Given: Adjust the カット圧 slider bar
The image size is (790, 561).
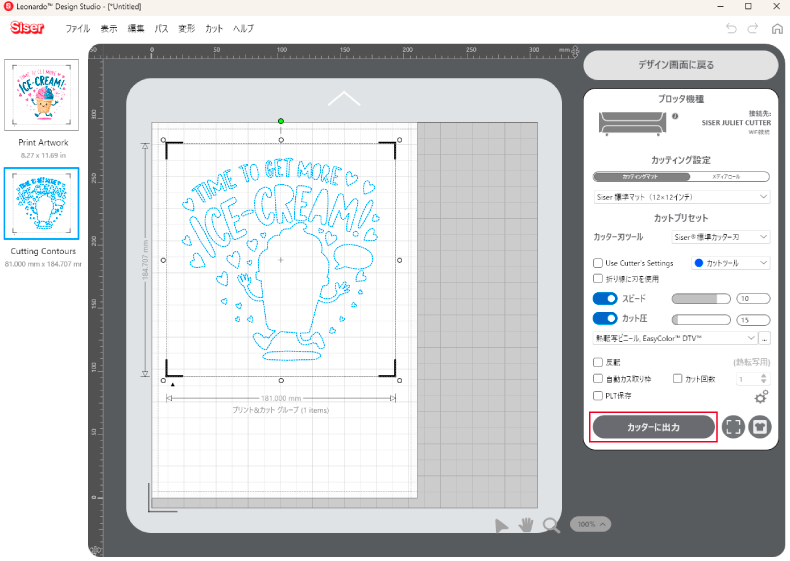Looking at the screenshot, I should pyautogui.click(x=701, y=320).
